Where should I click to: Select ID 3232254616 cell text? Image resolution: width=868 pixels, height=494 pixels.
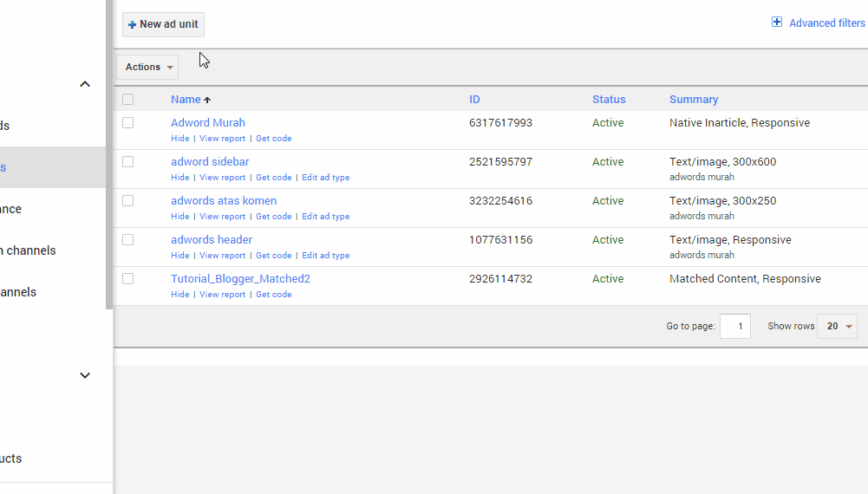tap(500, 201)
